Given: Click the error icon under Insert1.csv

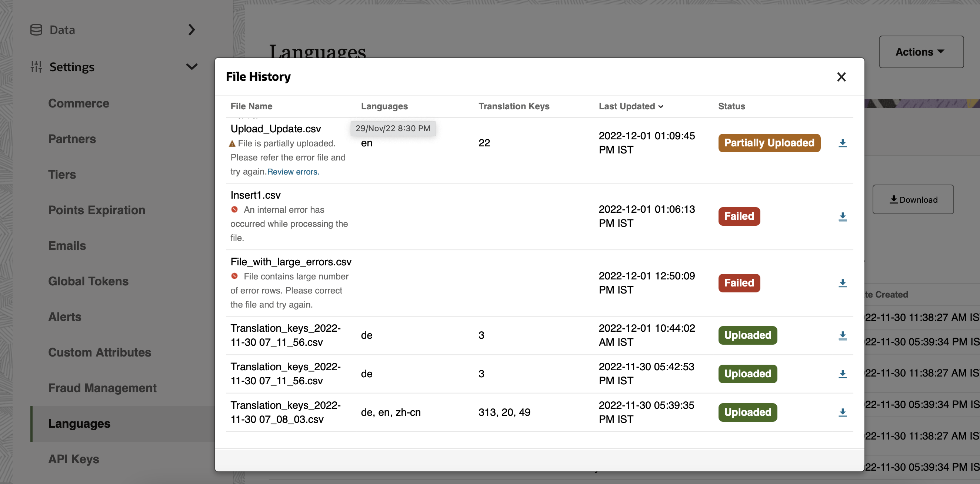Looking at the screenshot, I should pos(234,209).
